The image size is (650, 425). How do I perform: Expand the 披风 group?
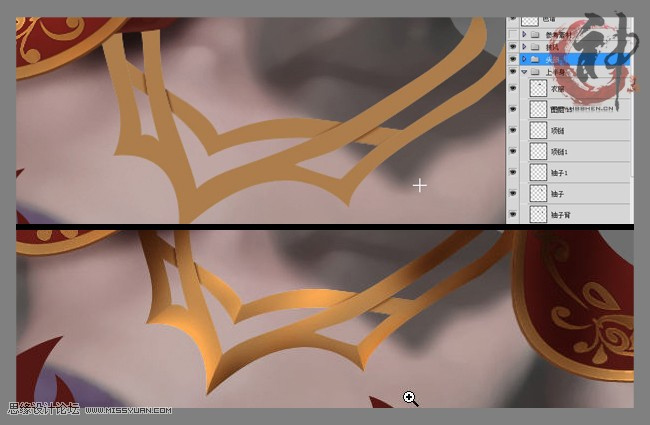point(524,46)
